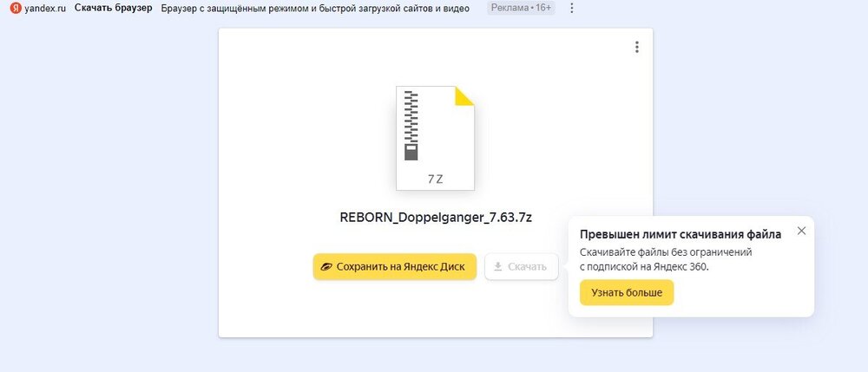
Task: Click "Сохранить на Яндекс Диск" button
Action: click(x=395, y=266)
